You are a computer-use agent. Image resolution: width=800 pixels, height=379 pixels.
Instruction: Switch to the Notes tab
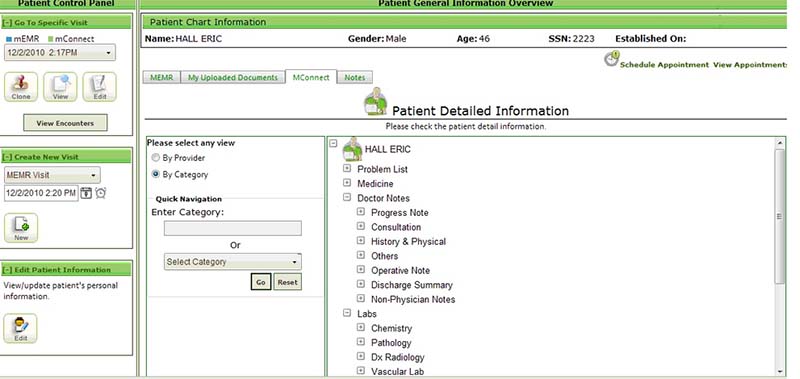pyautogui.click(x=355, y=78)
